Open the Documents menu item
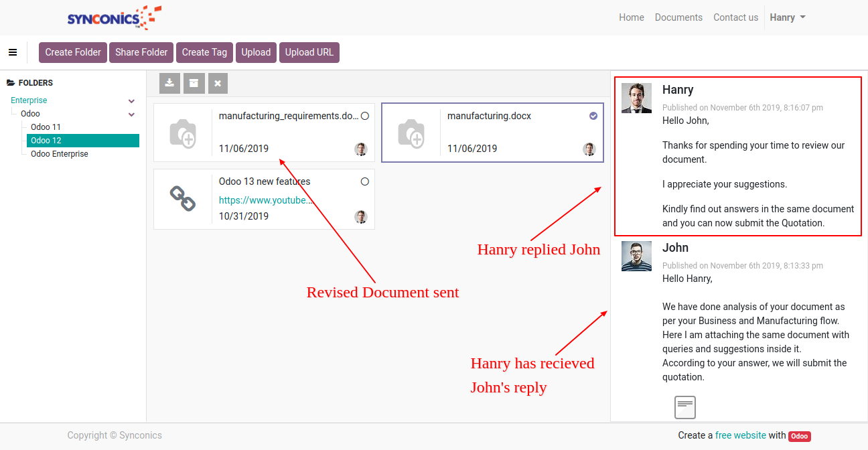The height and width of the screenshot is (450, 868). click(x=678, y=17)
